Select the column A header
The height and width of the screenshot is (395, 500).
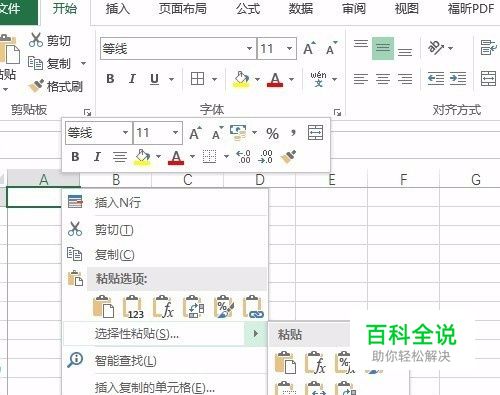pos(44,180)
